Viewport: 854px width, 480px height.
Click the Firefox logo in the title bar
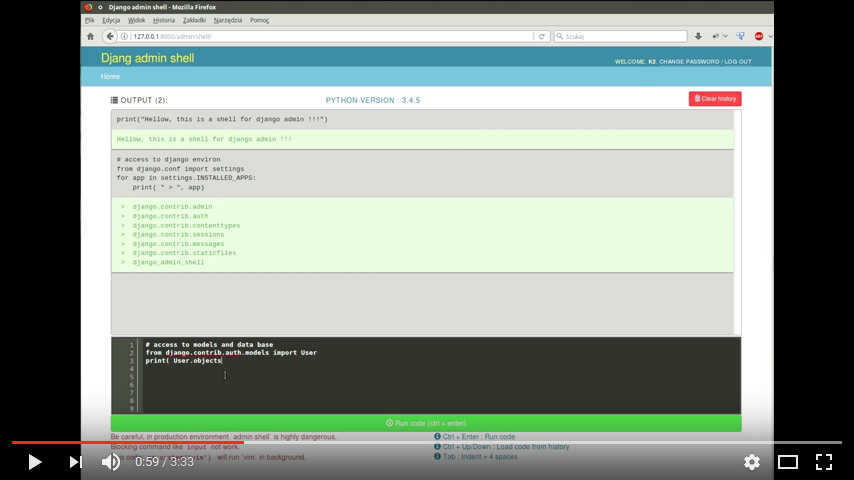[88, 7]
